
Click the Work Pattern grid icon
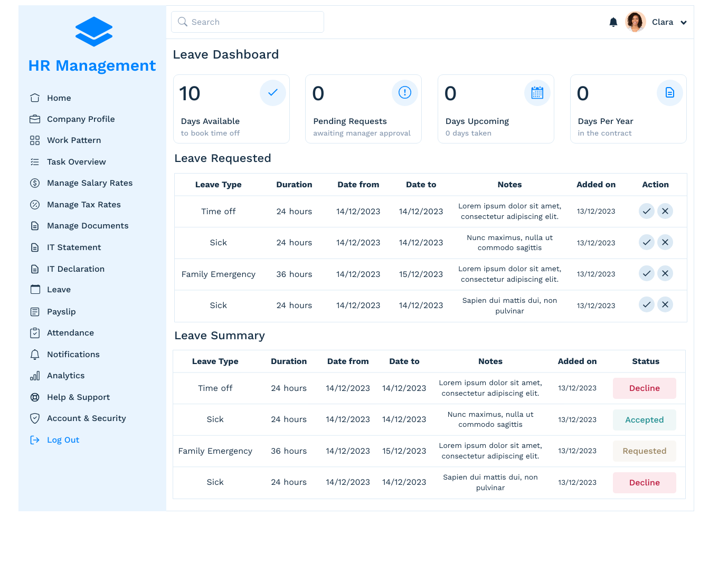tap(35, 140)
